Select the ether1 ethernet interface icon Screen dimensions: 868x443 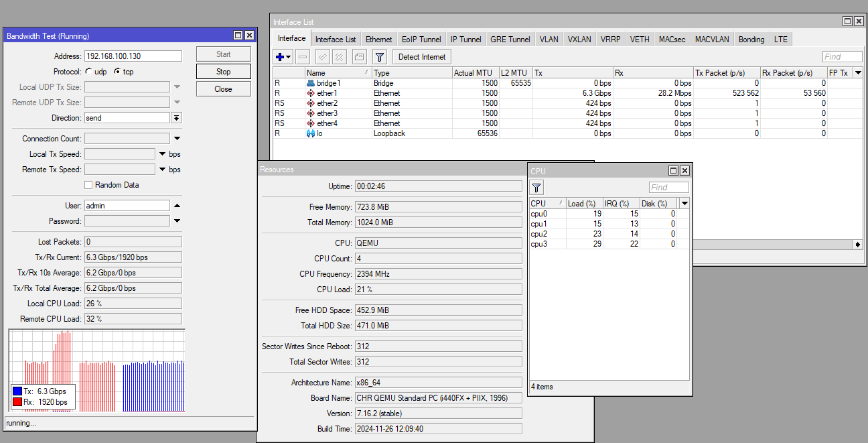pos(311,93)
